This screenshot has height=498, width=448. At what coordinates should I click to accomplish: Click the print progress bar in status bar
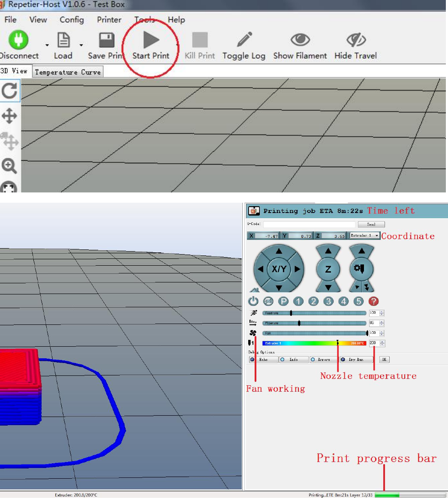[410, 495]
